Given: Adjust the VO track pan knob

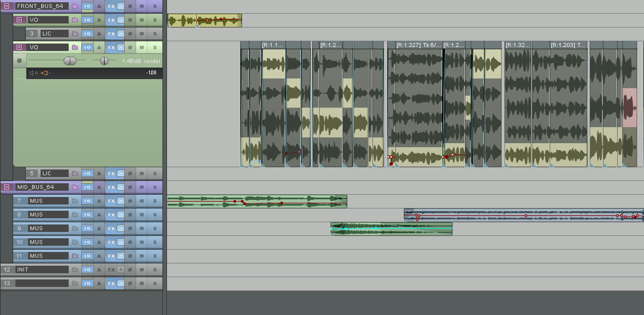Looking at the screenshot, I should coord(104,61).
